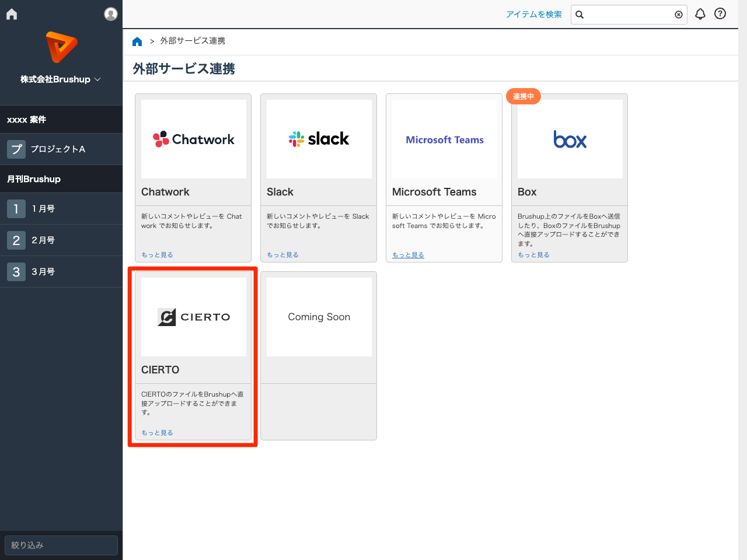747x560 pixels.
Task: Click 外部サービス連携 breadcrumb text
Action: click(193, 41)
